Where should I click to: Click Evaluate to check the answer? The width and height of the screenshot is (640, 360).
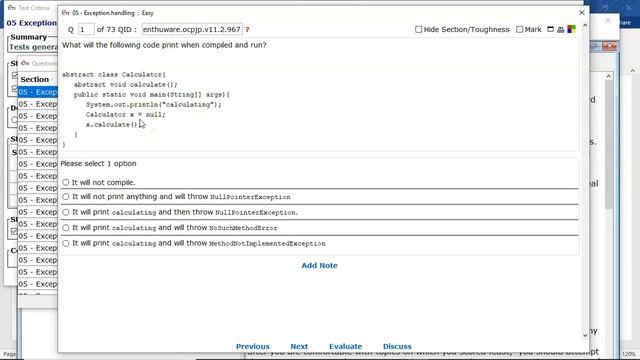345,346
